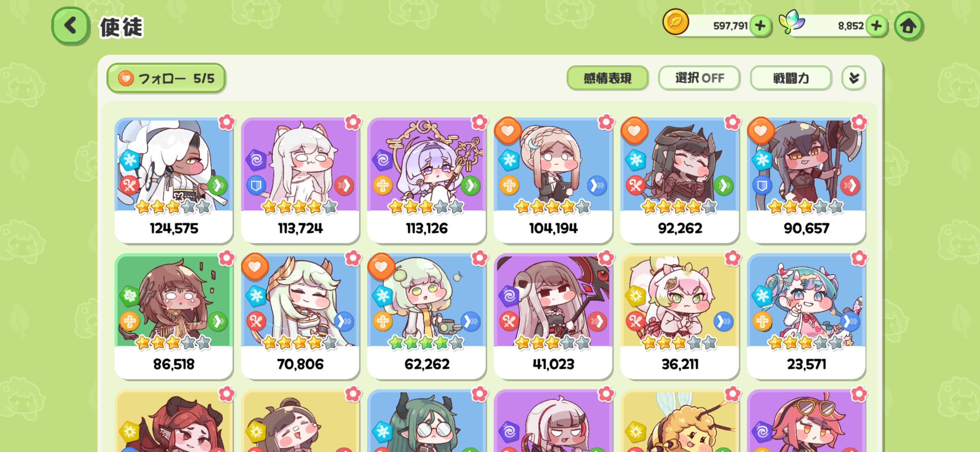Toggle the heart follow badge on the 70,806 card

point(255,266)
